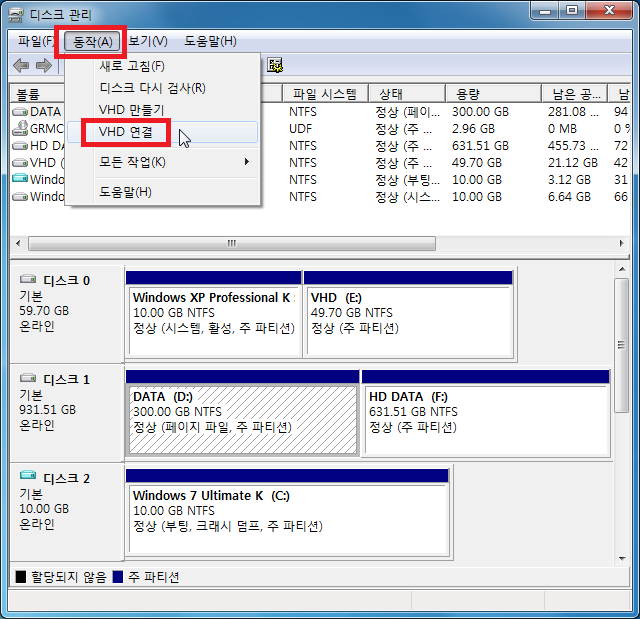
Task: Choose 디스크 다시 검사(R) menu entry
Action: point(163,88)
